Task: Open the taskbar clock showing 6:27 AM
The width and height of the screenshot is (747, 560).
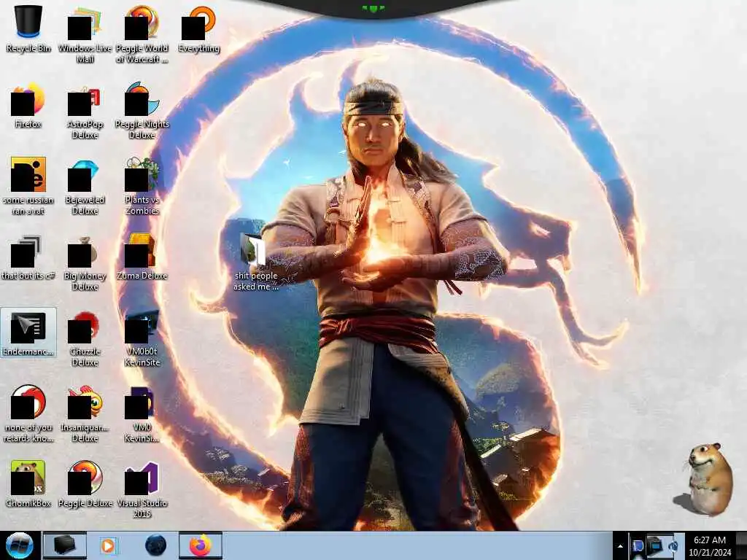Action: pyautogui.click(x=709, y=546)
